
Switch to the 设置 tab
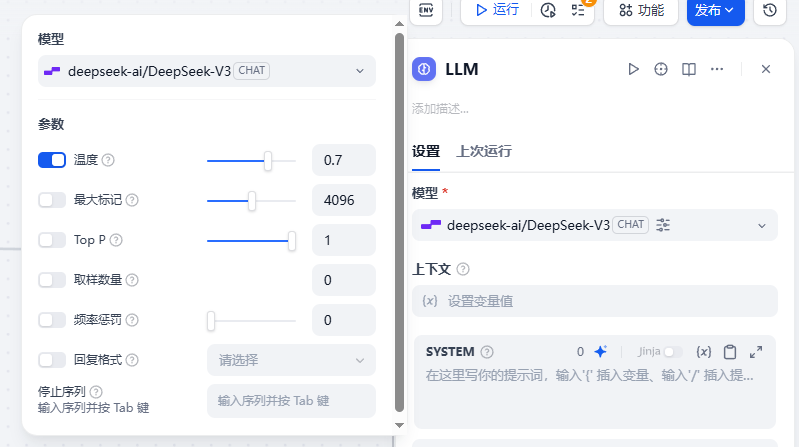click(425, 151)
